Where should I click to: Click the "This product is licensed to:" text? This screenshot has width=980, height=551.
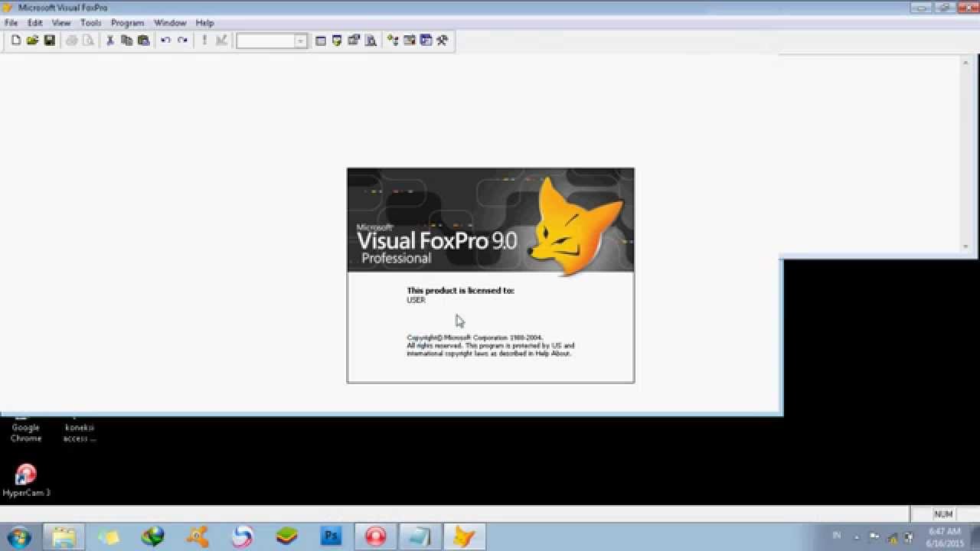coord(460,291)
